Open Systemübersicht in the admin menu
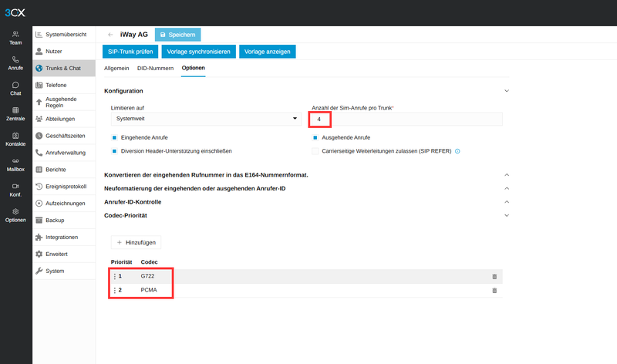The image size is (617, 364). tap(64, 35)
